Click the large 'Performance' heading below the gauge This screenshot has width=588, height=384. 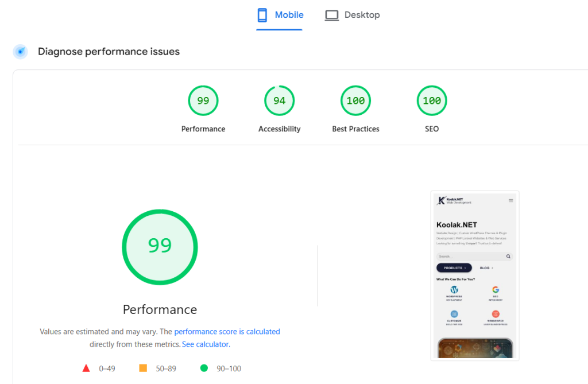pyautogui.click(x=160, y=309)
